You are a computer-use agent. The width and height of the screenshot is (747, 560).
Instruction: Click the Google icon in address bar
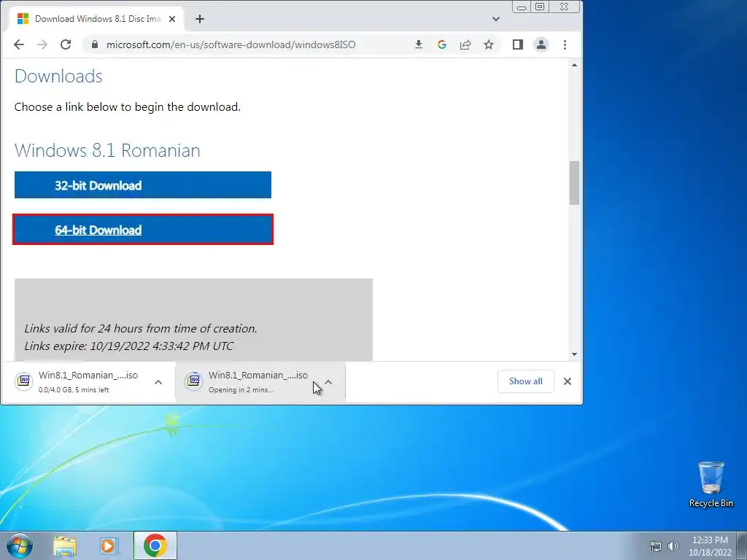441,44
